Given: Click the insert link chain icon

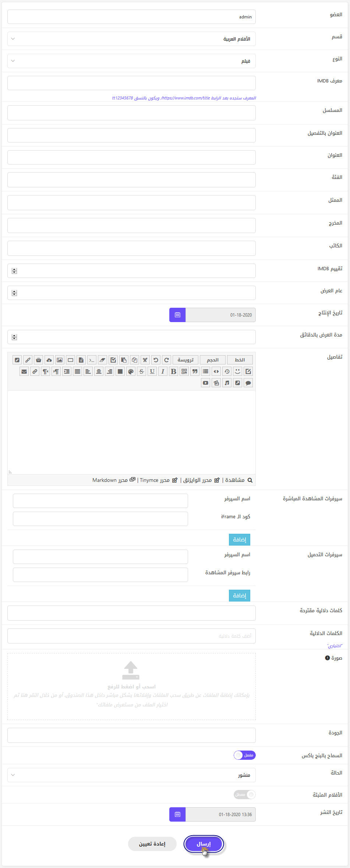Looking at the screenshot, I should [35, 371].
